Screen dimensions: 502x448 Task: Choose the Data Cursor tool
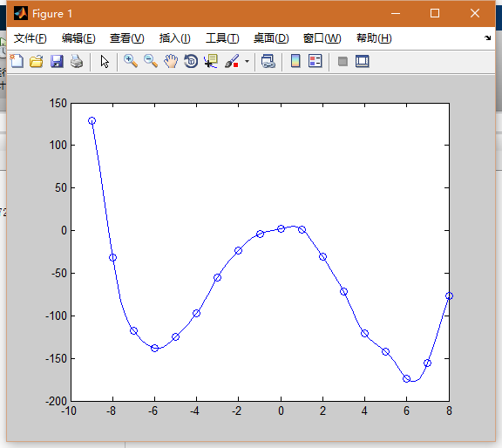coord(211,61)
